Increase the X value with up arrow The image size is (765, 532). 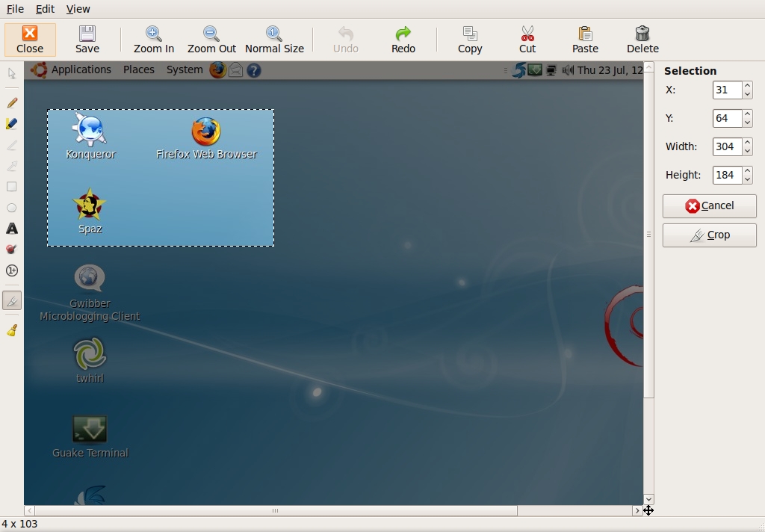[x=747, y=85]
